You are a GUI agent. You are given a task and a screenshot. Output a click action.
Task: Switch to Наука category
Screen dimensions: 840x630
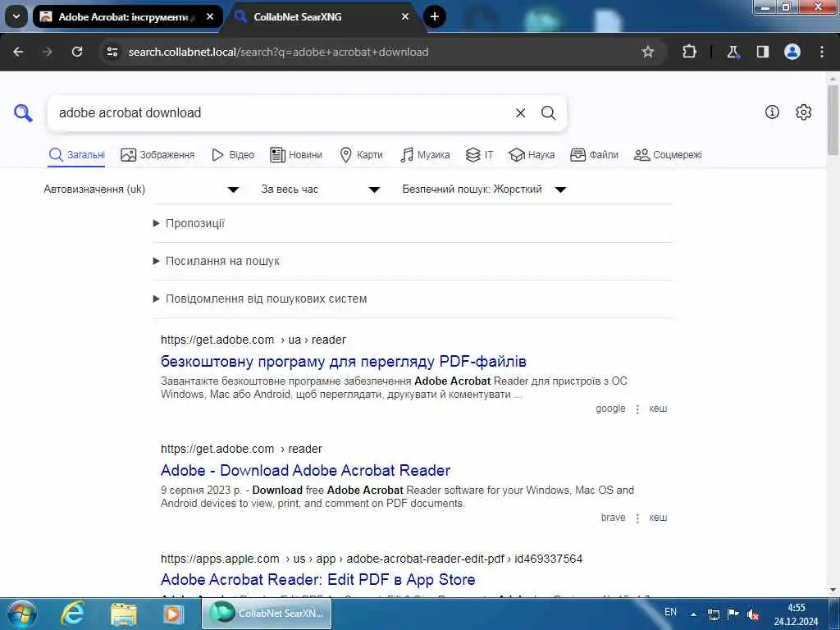[x=532, y=155]
